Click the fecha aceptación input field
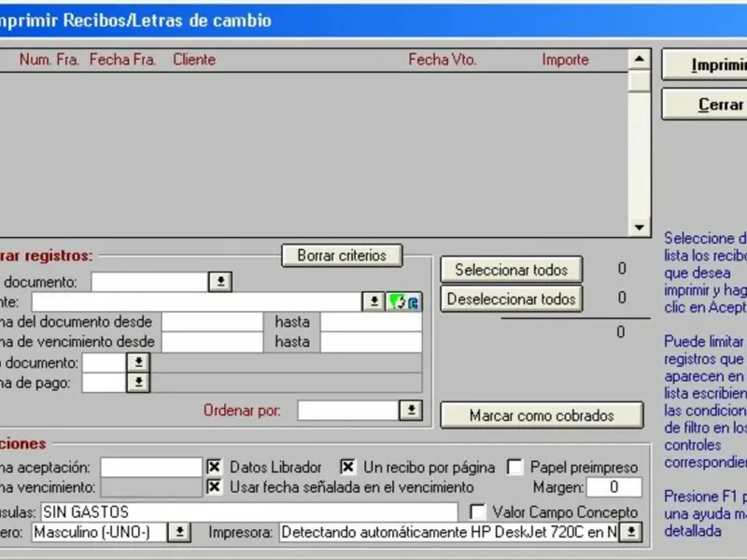The height and width of the screenshot is (560, 747). [151, 468]
